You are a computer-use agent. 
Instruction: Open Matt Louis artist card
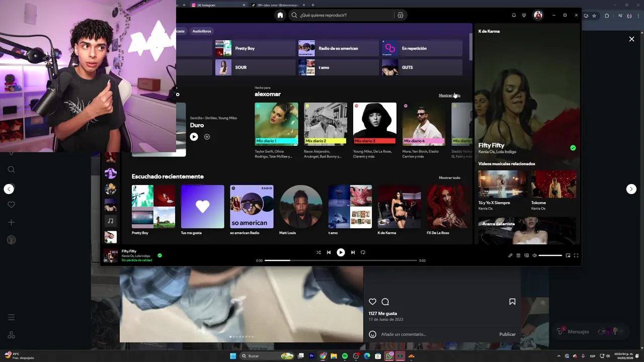[x=301, y=210]
